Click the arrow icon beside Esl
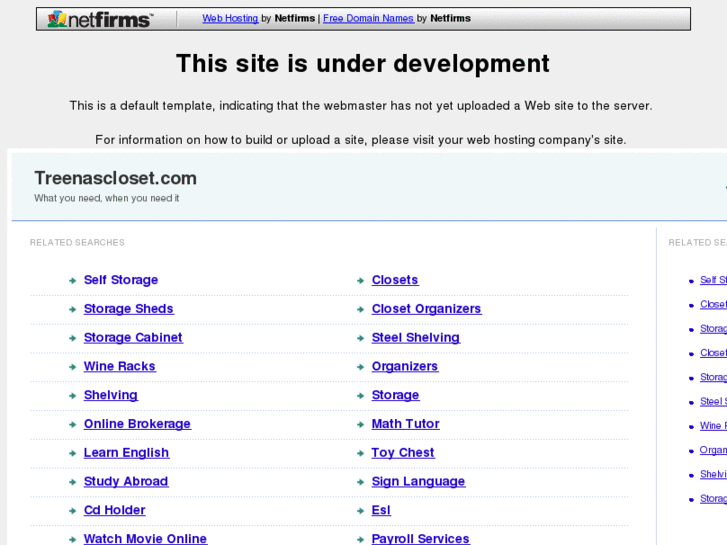 [360, 511]
